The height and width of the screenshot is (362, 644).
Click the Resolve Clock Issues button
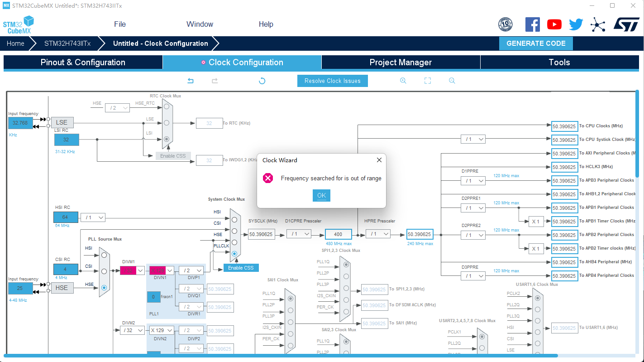pyautogui.click(x=333, y=81)
